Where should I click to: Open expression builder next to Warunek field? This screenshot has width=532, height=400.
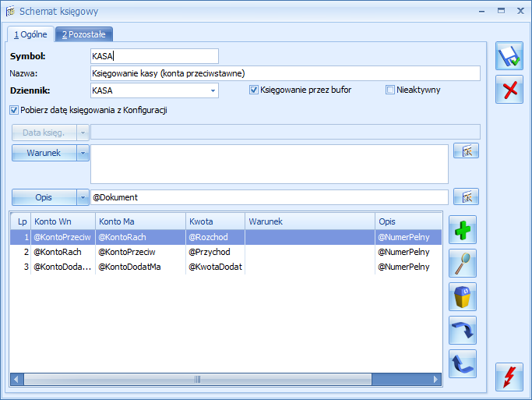coord(466,150)
